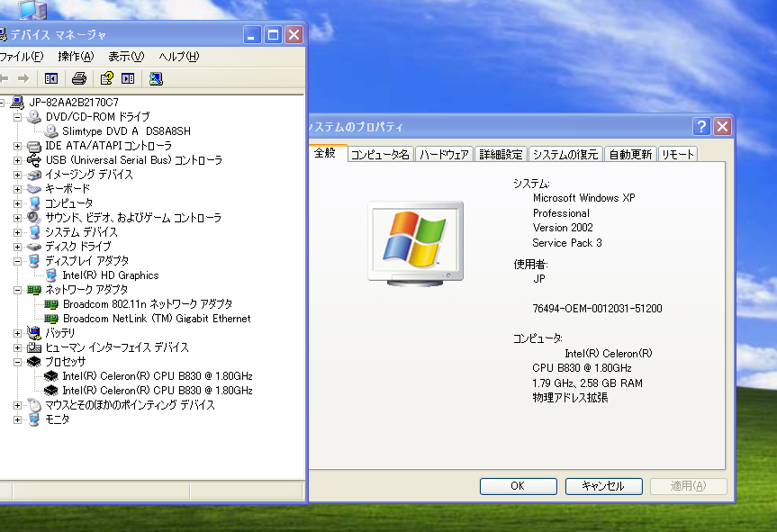Screen dimensions: 777x532
Task: Click the USB controller category icon
Action: (x=33, y=160)
